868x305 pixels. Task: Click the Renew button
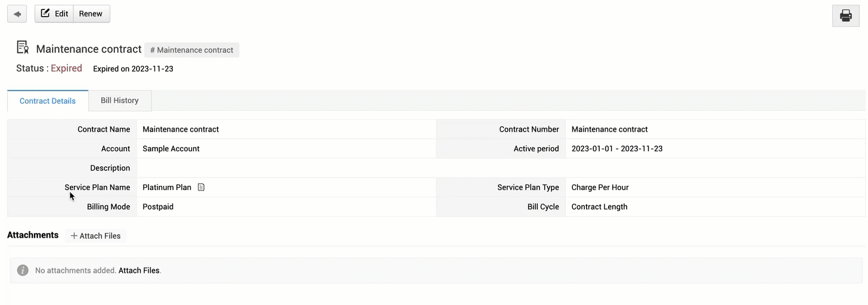pos(91,14)
